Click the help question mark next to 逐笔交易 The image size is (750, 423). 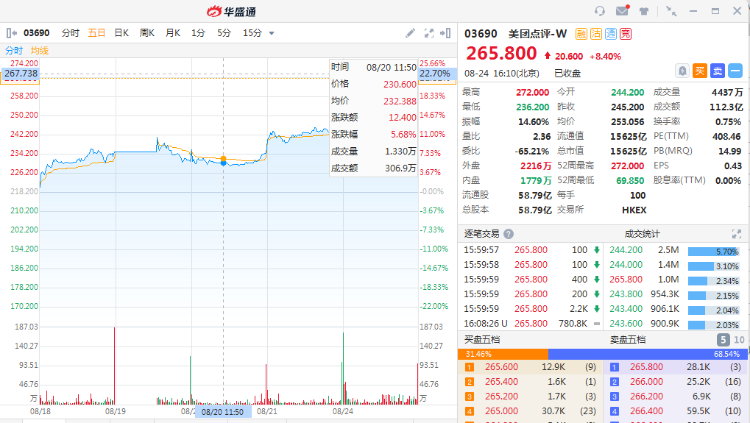pyautogui.click(x=508, y=234)
